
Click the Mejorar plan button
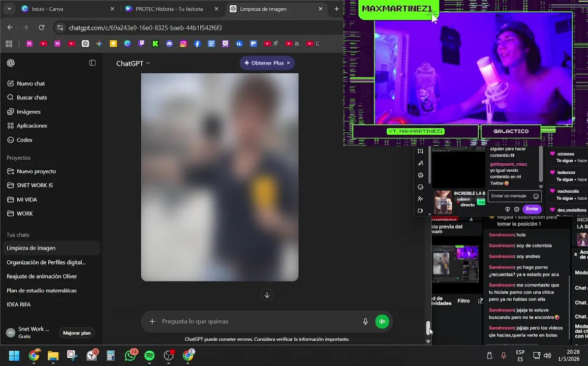[x=77, y=332]
